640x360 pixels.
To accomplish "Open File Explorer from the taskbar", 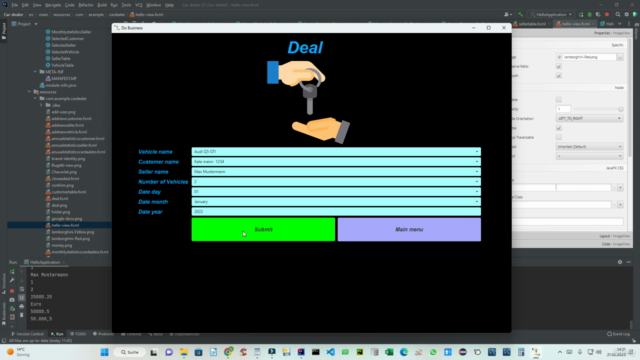I will [184, 352].
